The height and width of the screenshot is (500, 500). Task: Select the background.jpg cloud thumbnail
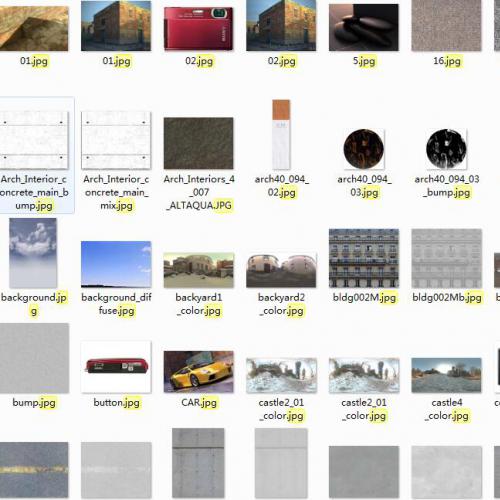pyautogui.click(x=33, y=253)
